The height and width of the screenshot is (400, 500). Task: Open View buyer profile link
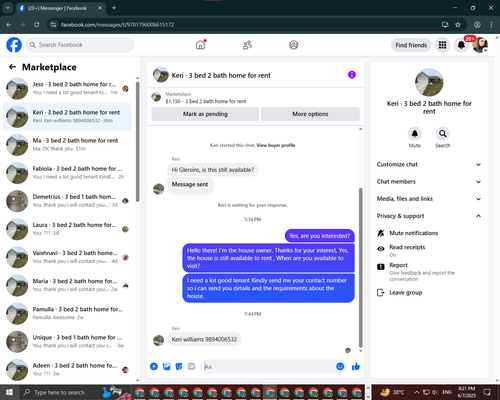coord(276,145)
